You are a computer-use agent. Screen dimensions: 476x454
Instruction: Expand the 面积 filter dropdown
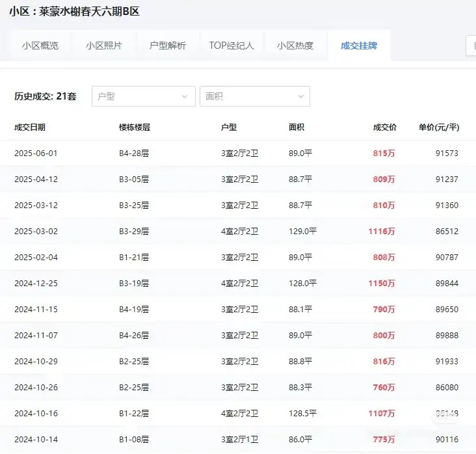point(254,96)
